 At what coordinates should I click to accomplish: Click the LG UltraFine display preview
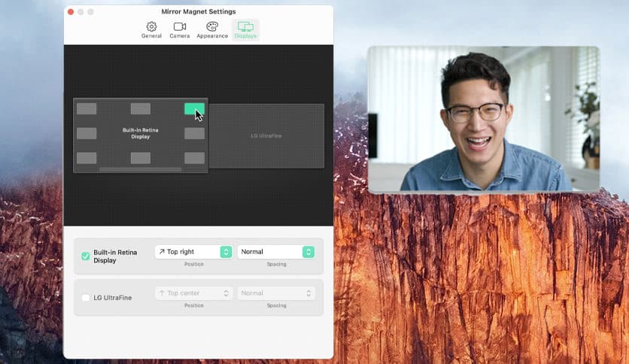[266, 136]
